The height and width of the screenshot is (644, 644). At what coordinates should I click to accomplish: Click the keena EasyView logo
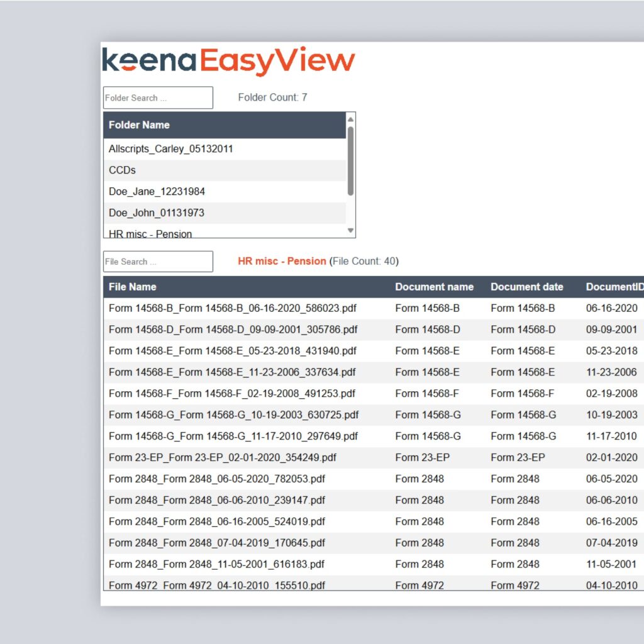[228, 61]
